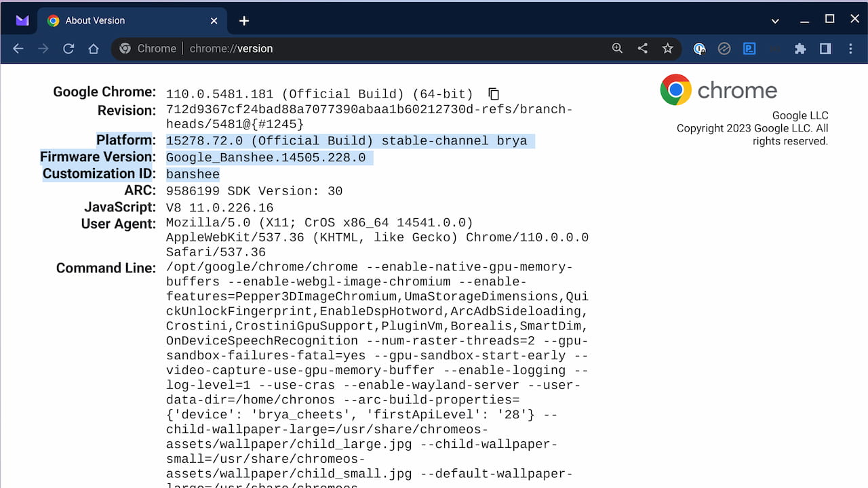The height and width of the screenshot is (488, 868).
Task: Click the highlighted Platform value
Action: pyautogui.click(x=347, y=141)
